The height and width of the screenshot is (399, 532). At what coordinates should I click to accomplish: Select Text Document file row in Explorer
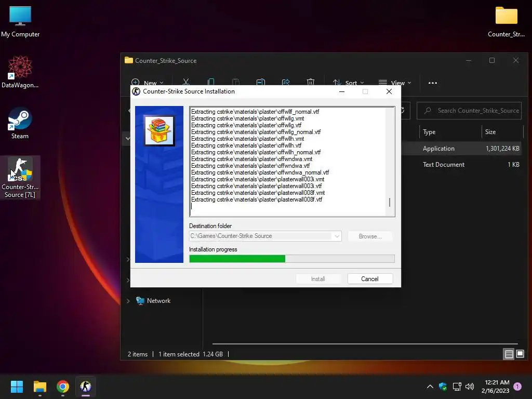tap(461, 165)
